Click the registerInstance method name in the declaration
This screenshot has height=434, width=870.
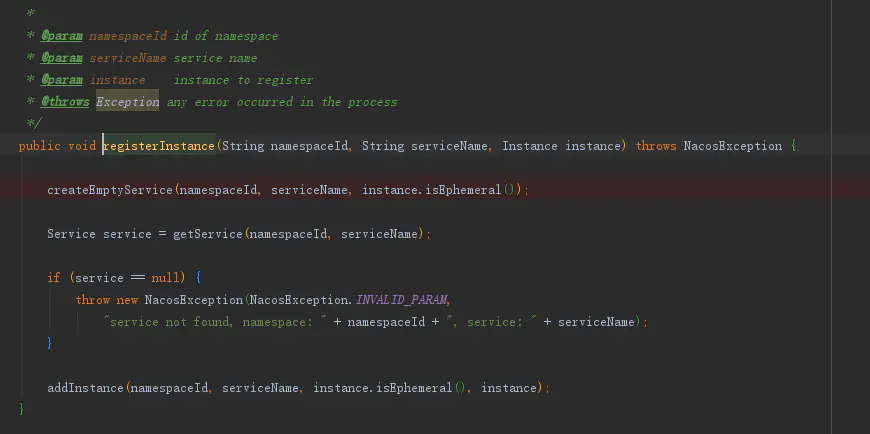(159, 146)
